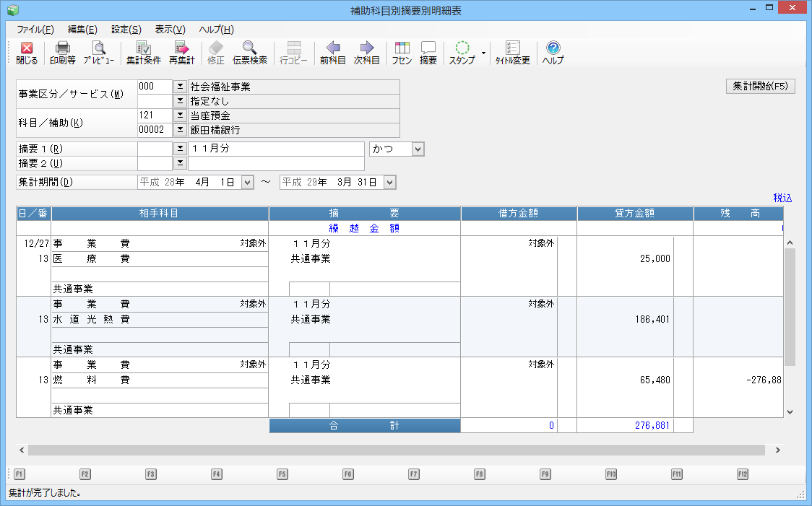Open the 表示(V) menu
Viewport: 812px width, 506px height.
(x=170, y=30)
